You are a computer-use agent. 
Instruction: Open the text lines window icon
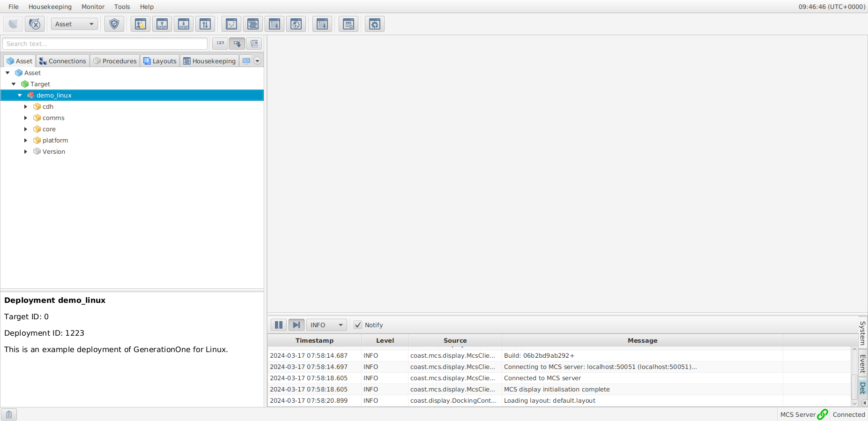[253, 24]
